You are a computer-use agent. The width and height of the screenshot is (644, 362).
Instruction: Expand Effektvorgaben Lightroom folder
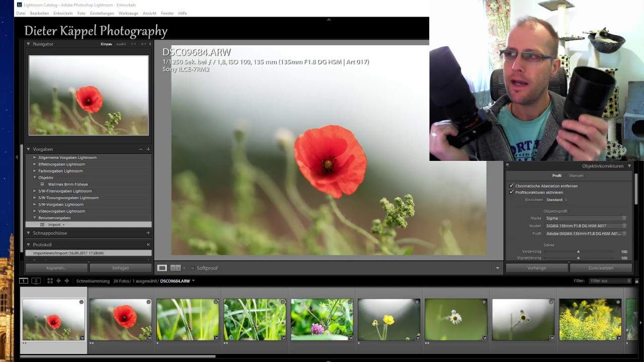point(35,164)
